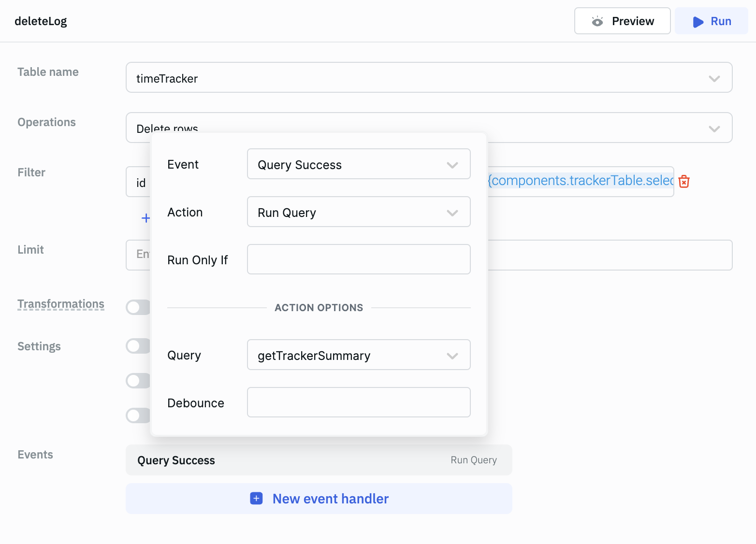The image size is (756, 544).
Task: Toggle the last Settings switch
Action: click(137, 415)
